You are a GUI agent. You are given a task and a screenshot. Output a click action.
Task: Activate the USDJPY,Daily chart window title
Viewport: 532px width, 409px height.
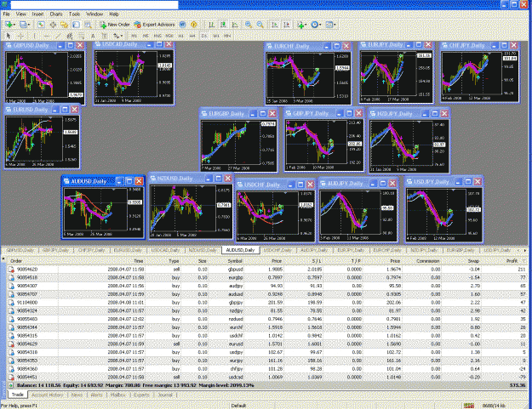point(432,182)
